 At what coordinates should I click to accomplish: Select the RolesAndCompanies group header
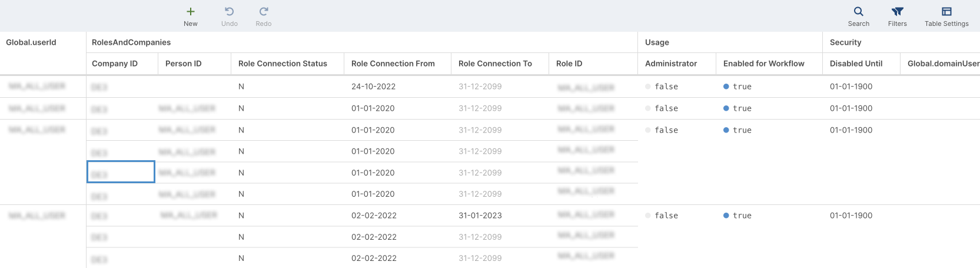131,42
